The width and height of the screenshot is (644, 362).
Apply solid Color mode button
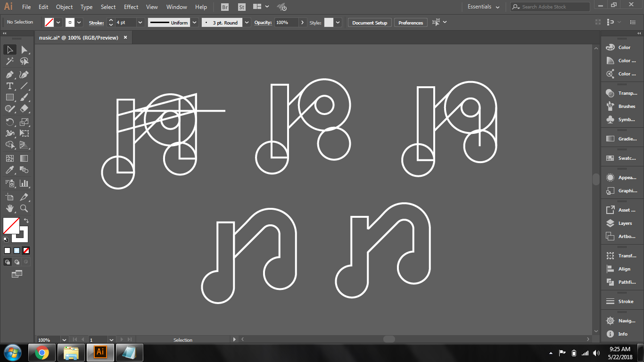pos(7,251)
